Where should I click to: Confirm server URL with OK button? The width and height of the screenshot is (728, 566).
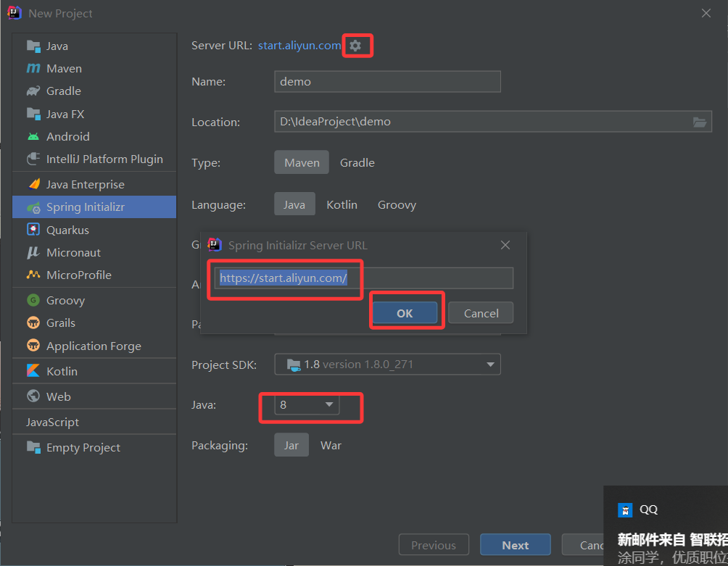point(405,313)
